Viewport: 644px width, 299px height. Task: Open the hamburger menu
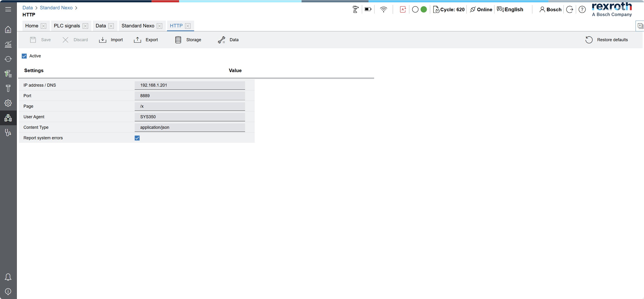pyautogui.click(x=8, y=9)
